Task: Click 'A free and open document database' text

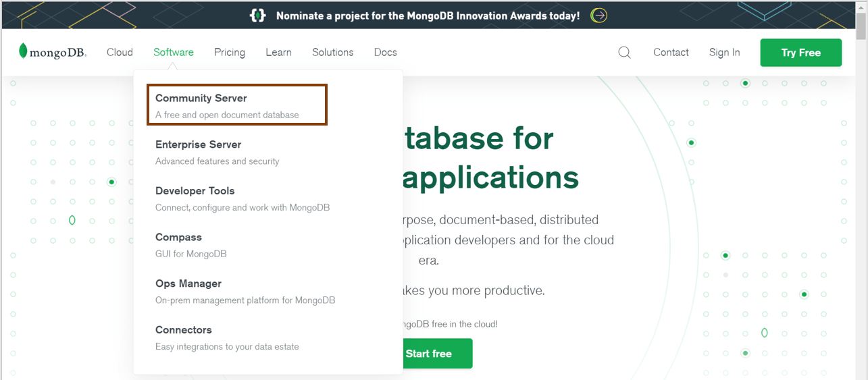Action: tap(227, 115)
